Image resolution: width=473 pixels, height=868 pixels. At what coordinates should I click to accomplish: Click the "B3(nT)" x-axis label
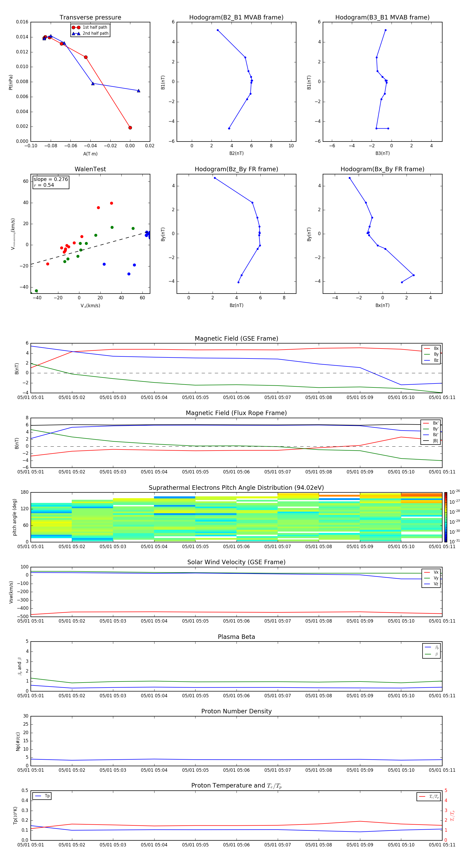[x=382, y=153]
